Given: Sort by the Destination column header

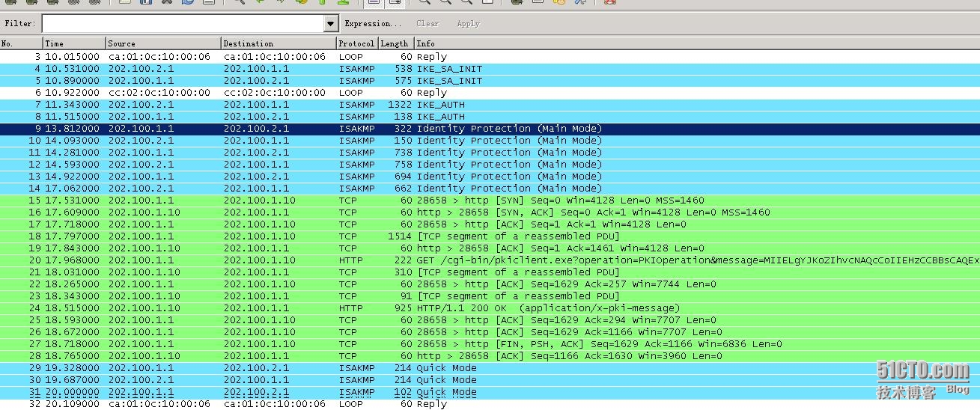Looking at the screenshot, I should coord(279,43).
